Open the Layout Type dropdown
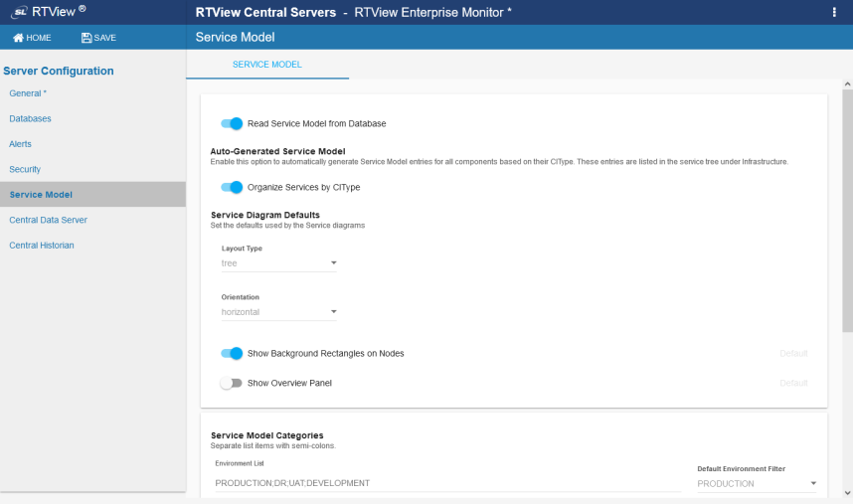 click(x=279, y=263)
